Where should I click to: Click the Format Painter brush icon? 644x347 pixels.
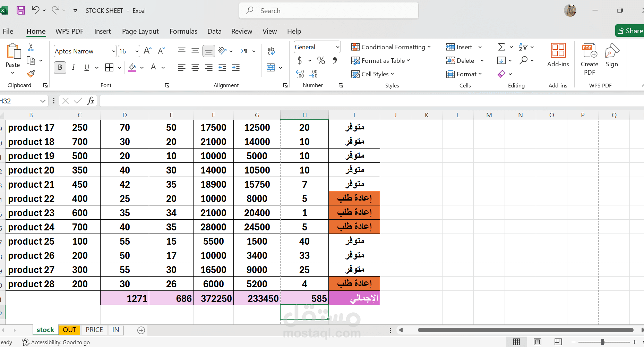[x=31, y=74]
